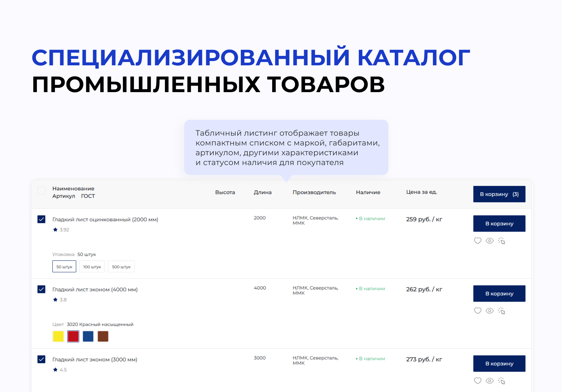Cursor click icon for эконом (3000 мм) row

coord(502,381)
